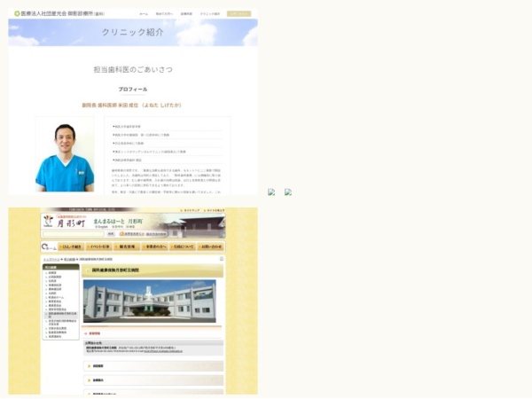Expand the 診療案内 section

pyautogui.click(x=153, y=380)
